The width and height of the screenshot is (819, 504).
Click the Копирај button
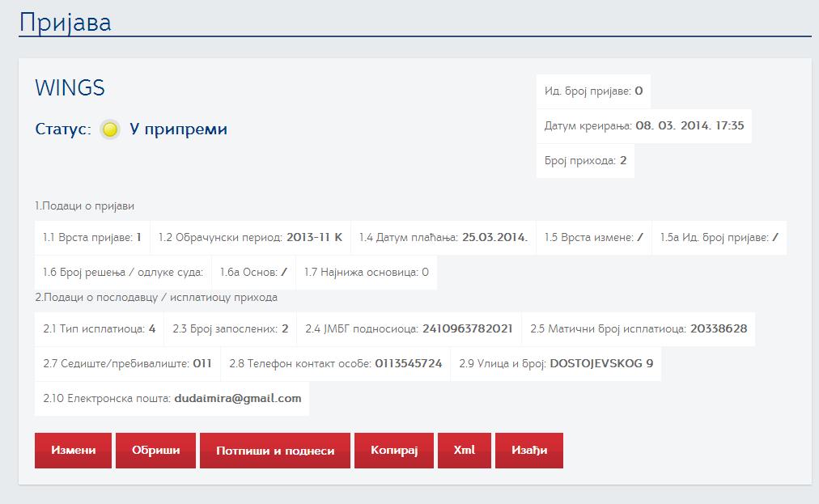click(x=393, y=451)
